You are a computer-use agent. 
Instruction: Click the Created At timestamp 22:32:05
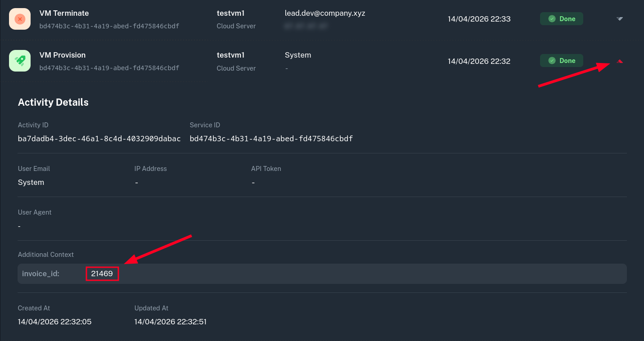(x=54, y=322)
